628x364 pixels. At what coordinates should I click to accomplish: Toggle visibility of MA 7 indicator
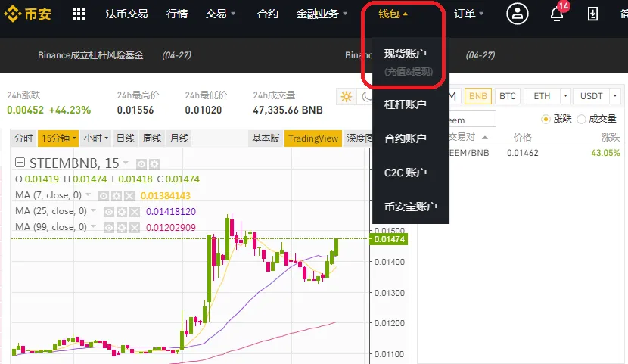click(104, 196)
